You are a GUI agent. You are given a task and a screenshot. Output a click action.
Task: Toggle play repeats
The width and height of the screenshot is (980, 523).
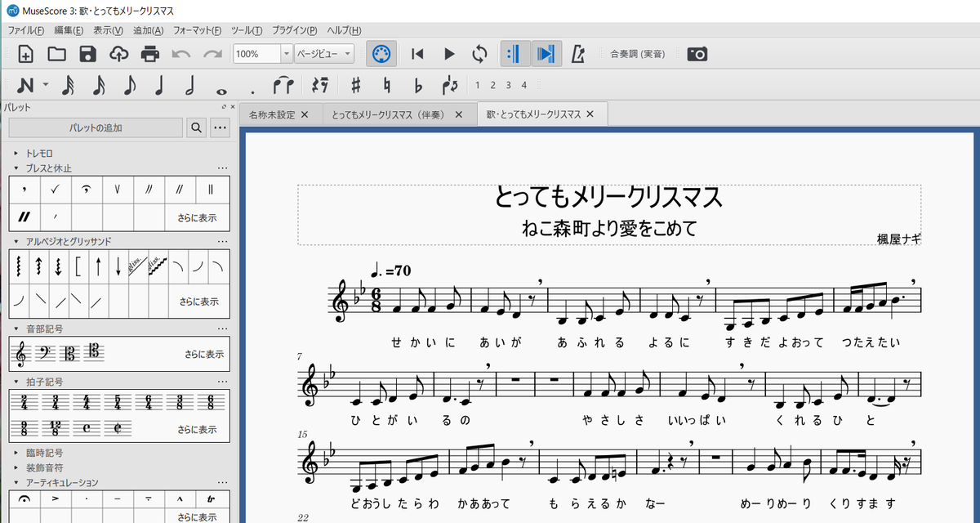514,54
